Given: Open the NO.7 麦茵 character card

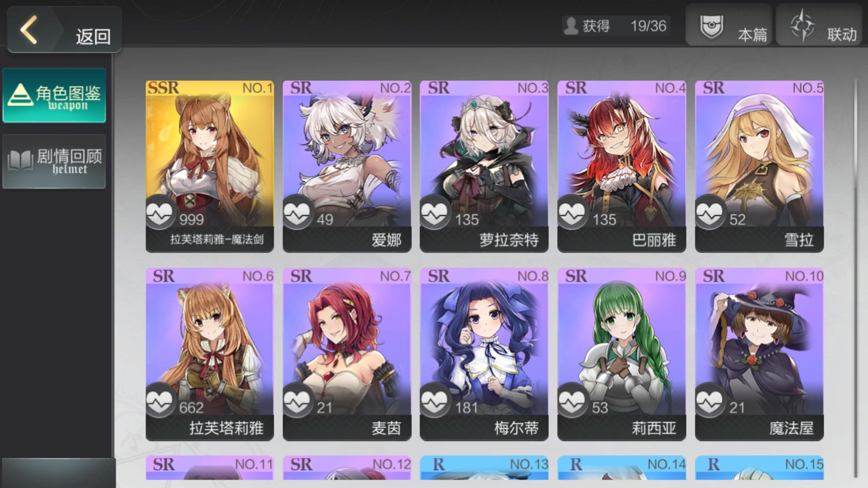Looking at the screenshot, I should [347, 354].
